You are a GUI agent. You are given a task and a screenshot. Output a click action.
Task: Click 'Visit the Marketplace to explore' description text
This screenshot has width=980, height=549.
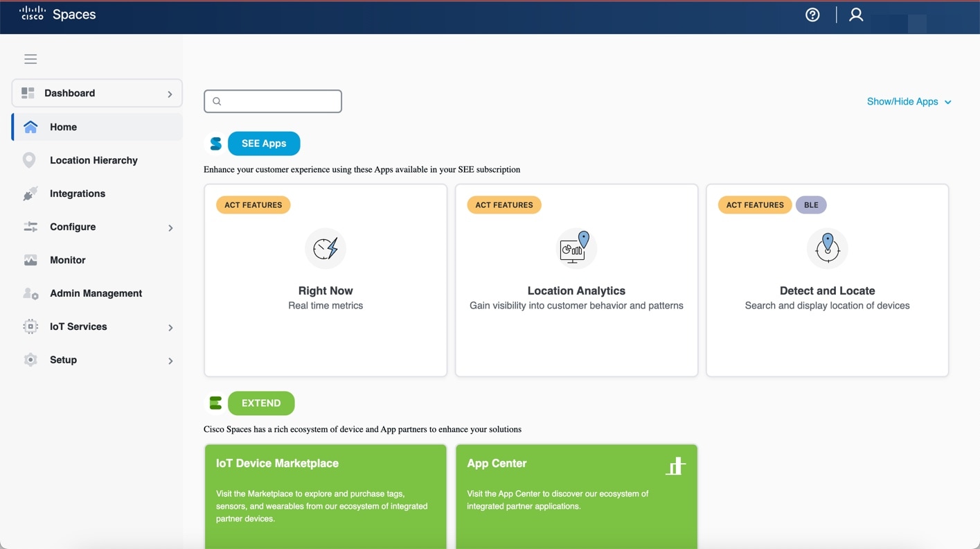321,506
